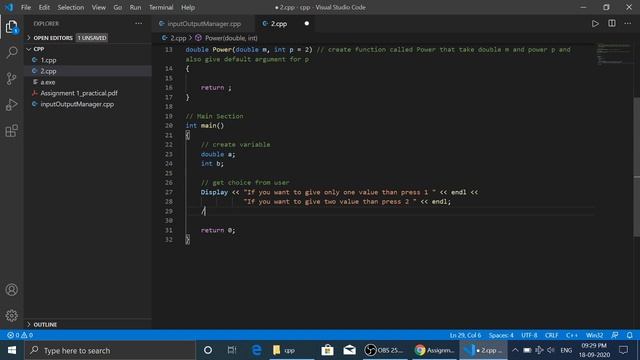Open Assignment 1_practical.pdf file
The width and height of the screenshot is (640, 360).
coord(88,93)
